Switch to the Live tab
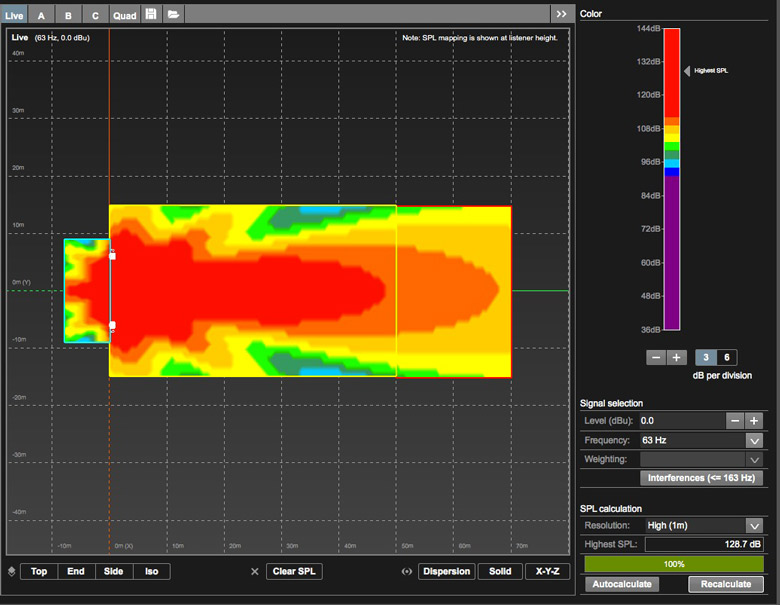The image size is (780, 605). pyautogui.click(x=14, y=15)
